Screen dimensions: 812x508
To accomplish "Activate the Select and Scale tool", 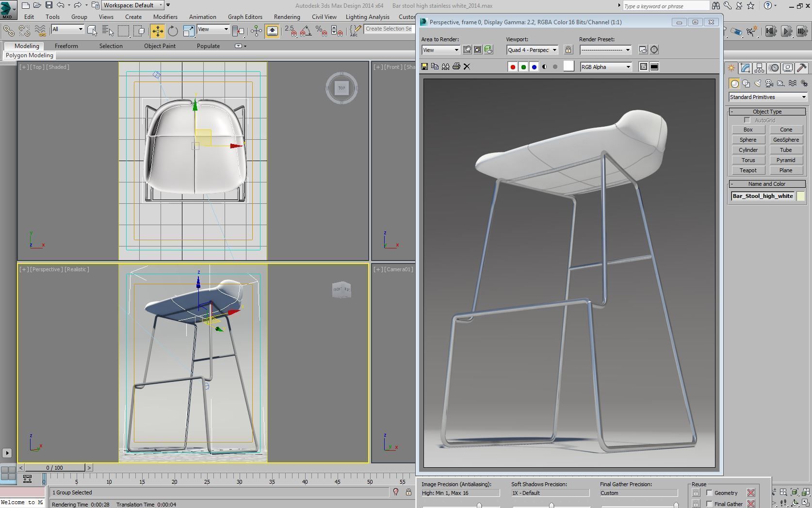I will pos(189,31).
